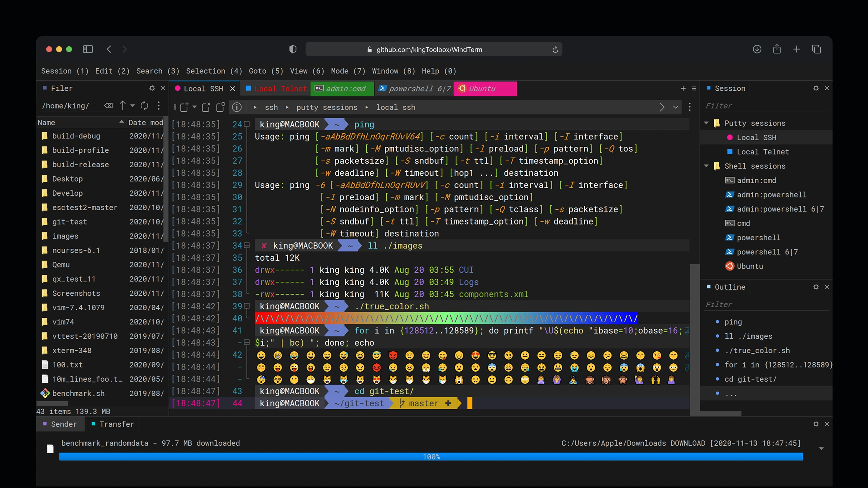Click the Outline panel Filter field
This screenshot has height=488, width=868.
coord(766,304)
